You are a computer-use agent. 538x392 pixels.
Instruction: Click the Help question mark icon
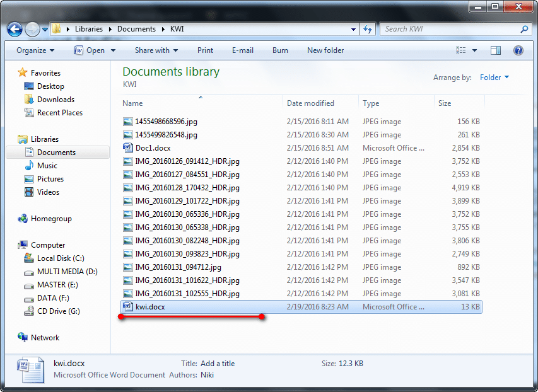click(518, 50)
